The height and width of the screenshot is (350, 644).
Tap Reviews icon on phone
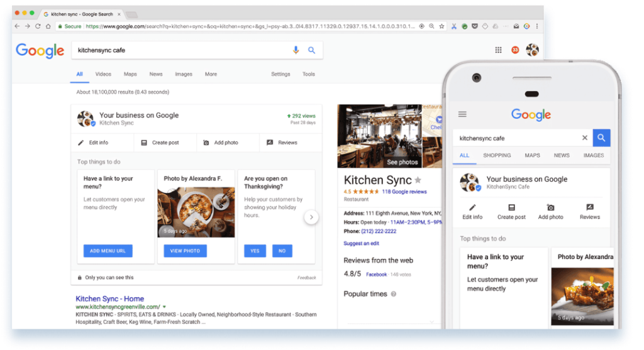(x=590, y=207)
